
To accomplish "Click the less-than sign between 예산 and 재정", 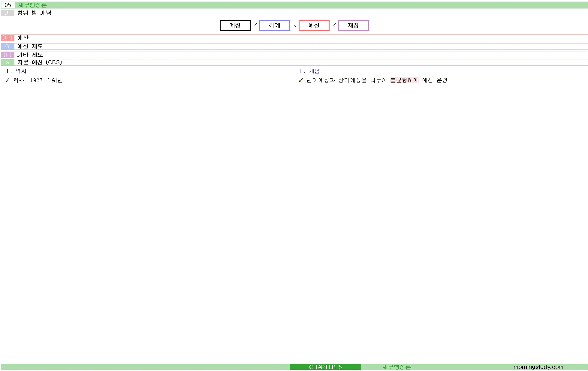I will click(x=334, y=25).
